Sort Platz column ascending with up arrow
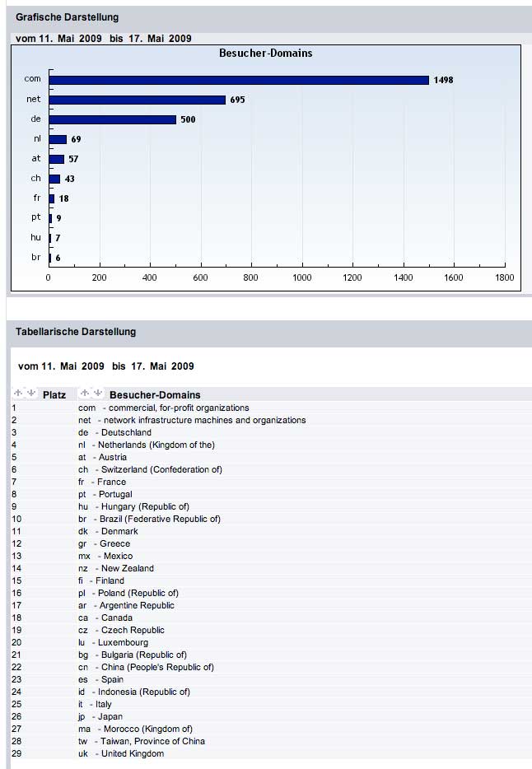Viewport: 532px width, 769px height. [x=20, y=394]
